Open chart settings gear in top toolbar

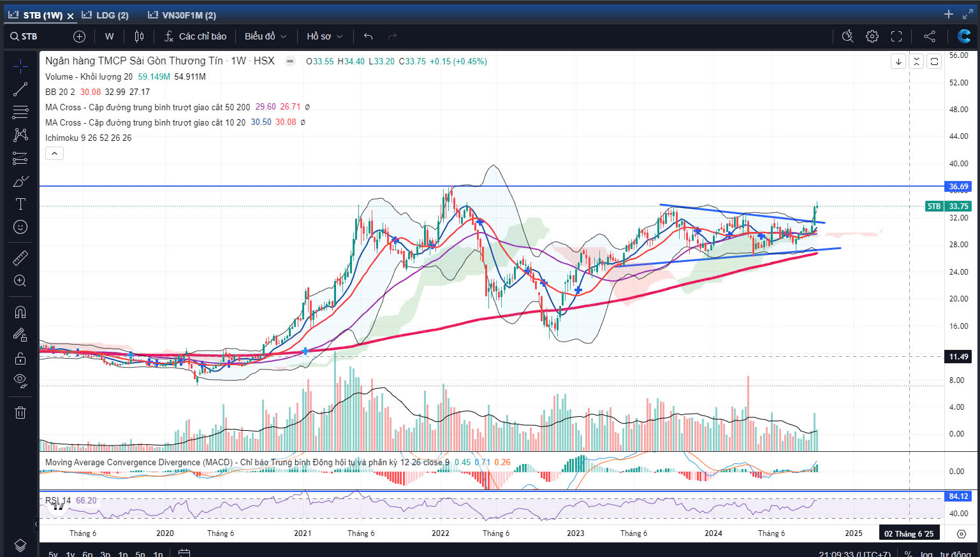pos(872,36)
